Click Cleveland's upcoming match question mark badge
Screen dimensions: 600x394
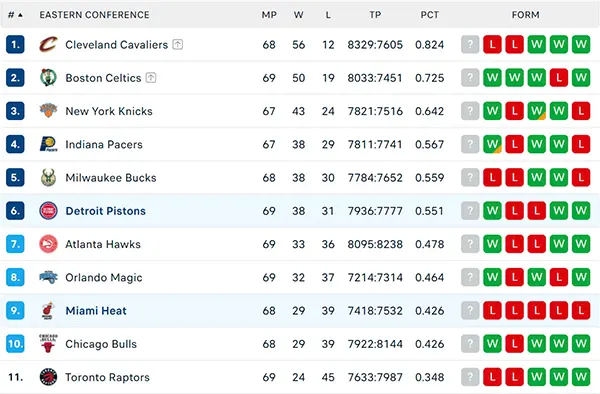tap(470, 44)
